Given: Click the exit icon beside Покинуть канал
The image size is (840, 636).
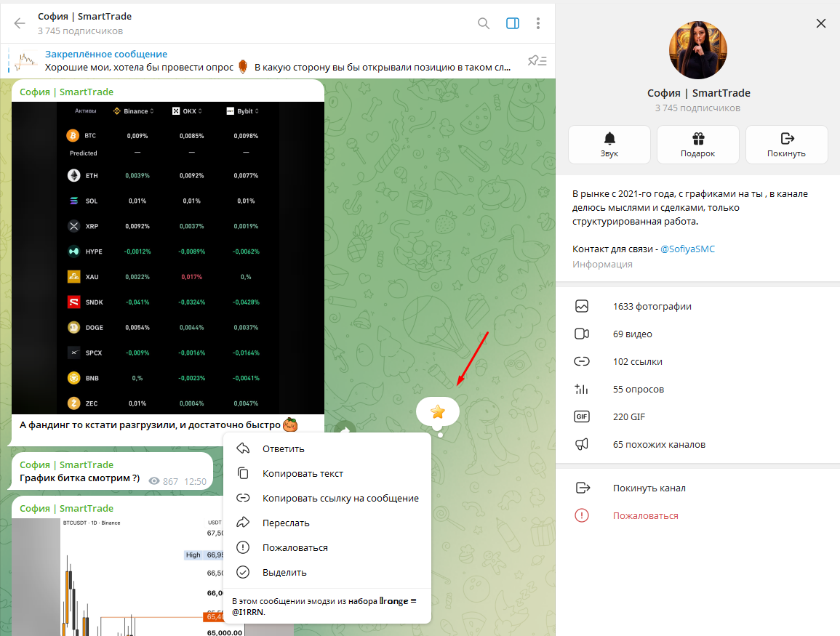Looking at the screenshot, I should tap(583, 488).
